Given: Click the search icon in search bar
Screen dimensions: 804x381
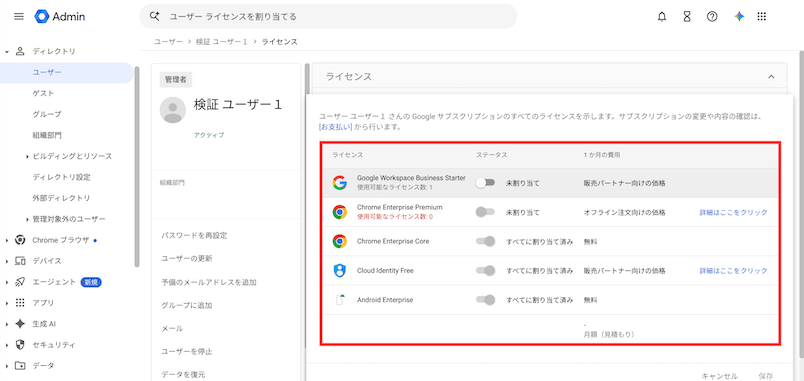Looking at the screenshot, I should tap(155, 16).
